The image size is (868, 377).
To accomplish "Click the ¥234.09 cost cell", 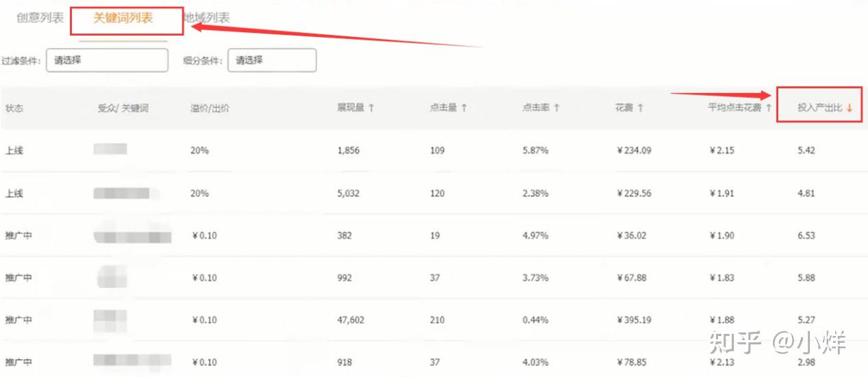I will coord(633,151).
